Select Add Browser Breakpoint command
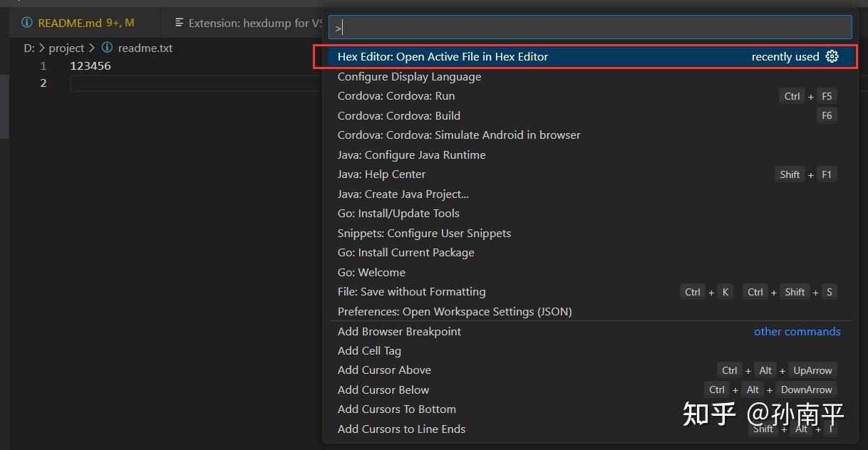This screenshot has width=868, height=450. tap(399, 331)
